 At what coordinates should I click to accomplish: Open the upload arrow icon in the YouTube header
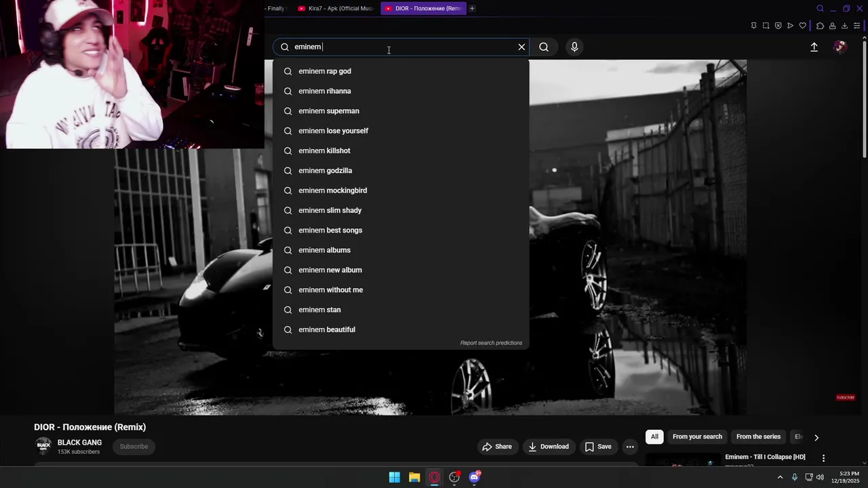point(814,47)
